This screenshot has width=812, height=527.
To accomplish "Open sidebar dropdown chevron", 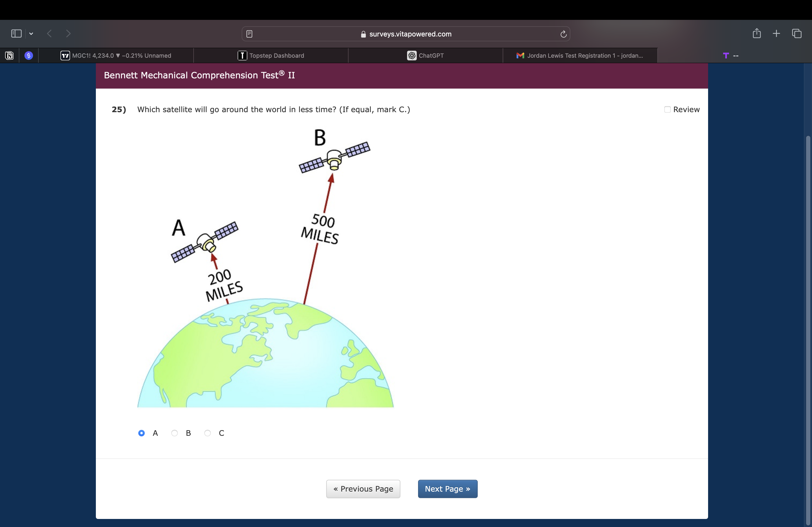I will (x=31, y=33).
